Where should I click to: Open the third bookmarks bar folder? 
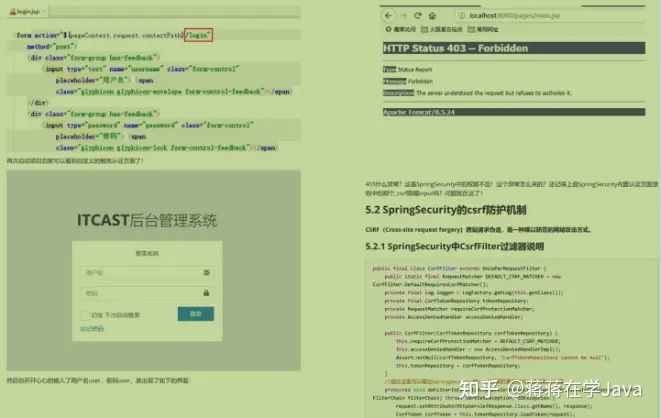coord(483,29)
